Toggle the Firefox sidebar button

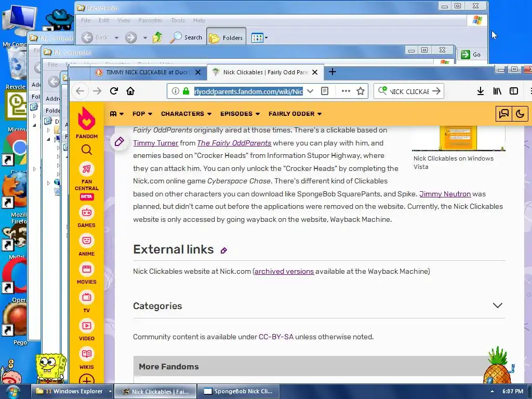[x=514, y=91]
